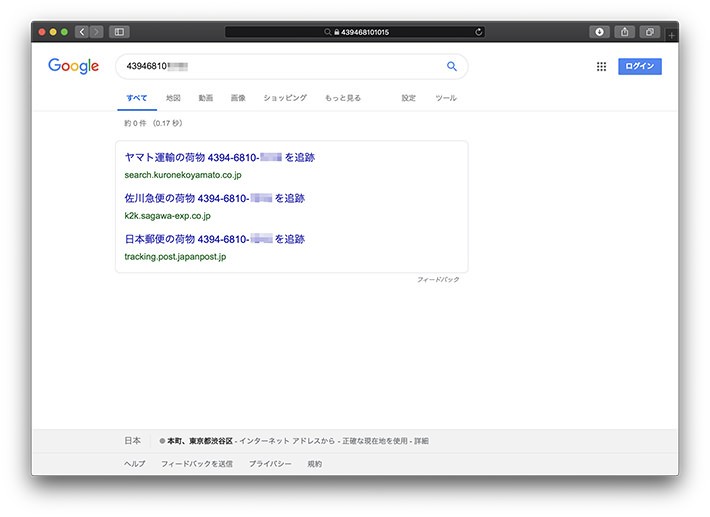Click the green zoom window button
Image resolution: width=710 pixels, height=517 pixels.
pyautogui.click(x=64, y=32)
